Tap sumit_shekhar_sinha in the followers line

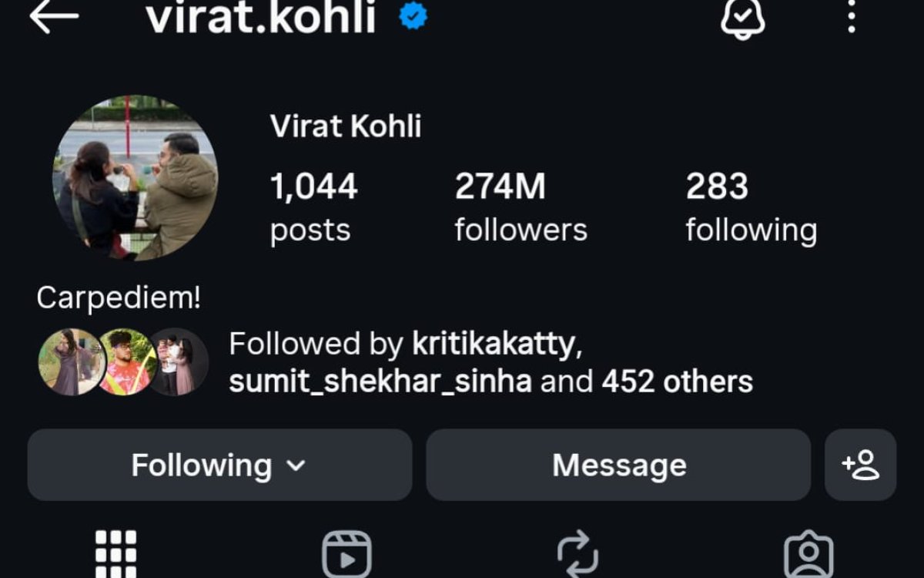(x=380, y=381)
